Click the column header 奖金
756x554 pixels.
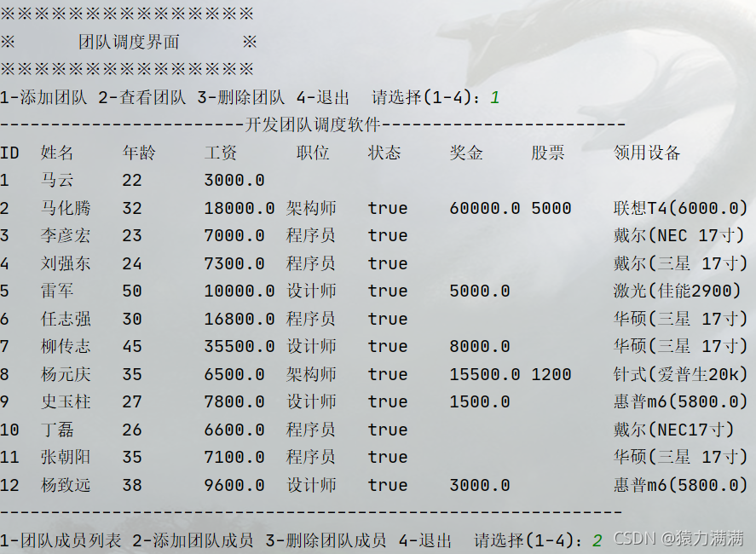click(466, 153)
